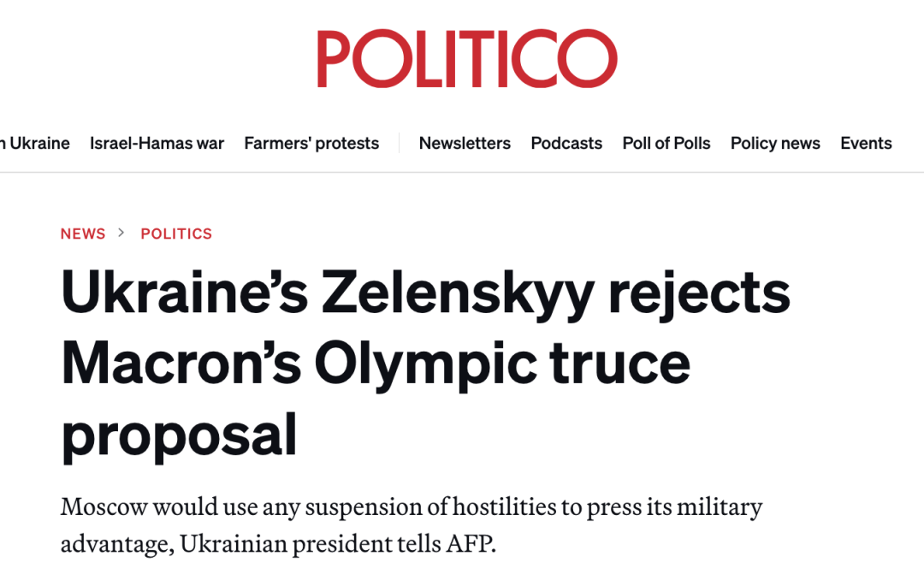Click "Macron's" in the article headline
Screen dimensions: 924x574
[x=181, y=363]
